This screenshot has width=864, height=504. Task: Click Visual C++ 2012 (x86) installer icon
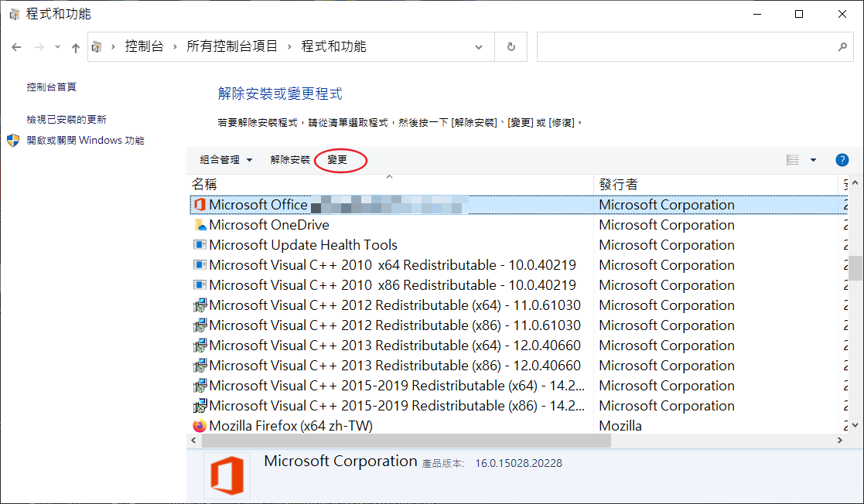click(200, 325)
